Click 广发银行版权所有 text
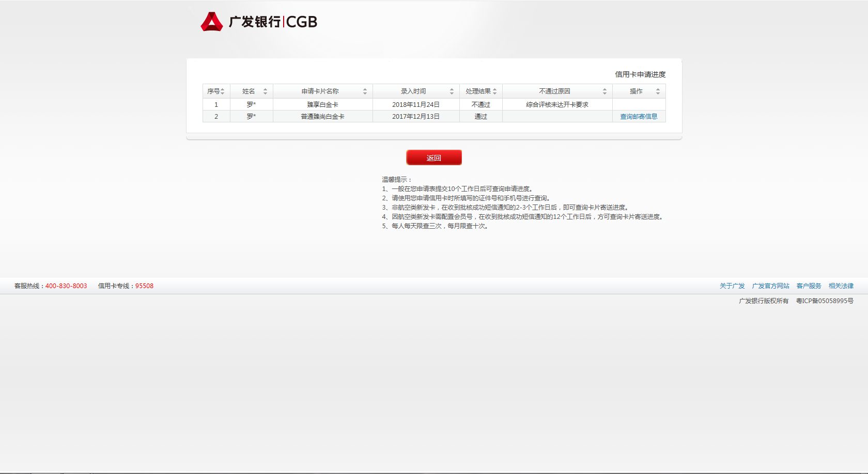The image size is (868, 474). (x=764, y=301)
